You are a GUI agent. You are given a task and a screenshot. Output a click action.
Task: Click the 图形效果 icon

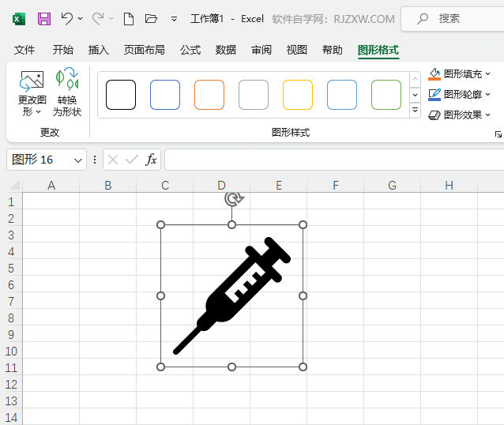tap(434, 115)
